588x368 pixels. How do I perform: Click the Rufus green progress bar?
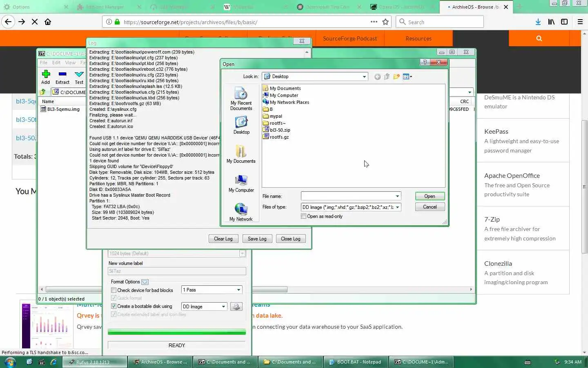(177, 332)
